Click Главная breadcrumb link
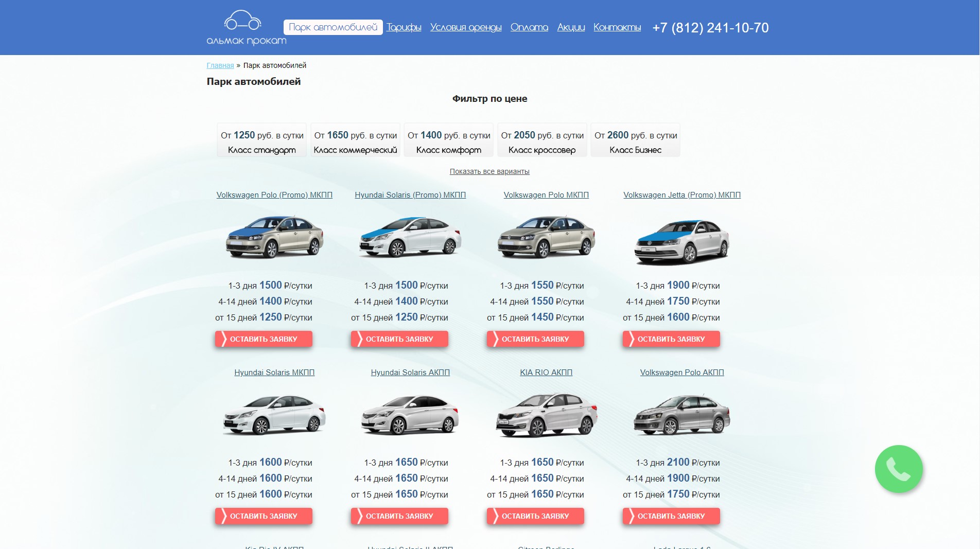The width and height of the screenshot is (980, 549). (x=220, y=65)
